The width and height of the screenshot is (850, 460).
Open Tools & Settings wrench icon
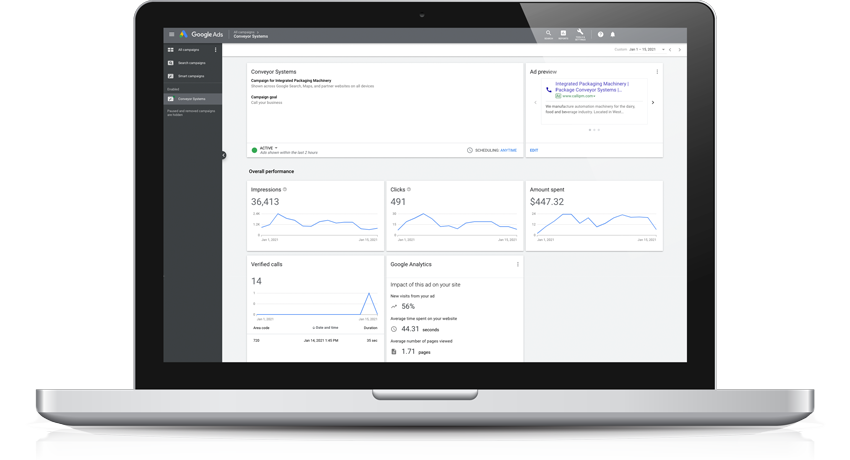(580, 34)
